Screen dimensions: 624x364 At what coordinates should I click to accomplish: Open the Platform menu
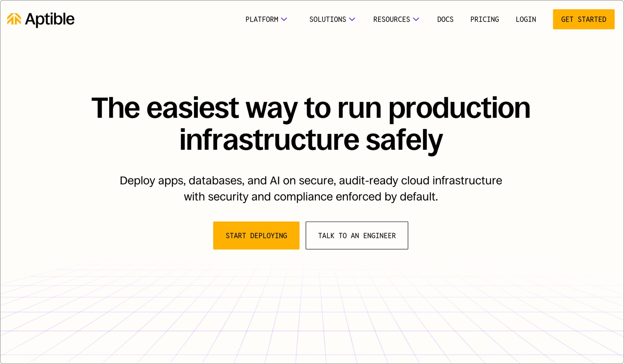[262, 19]
